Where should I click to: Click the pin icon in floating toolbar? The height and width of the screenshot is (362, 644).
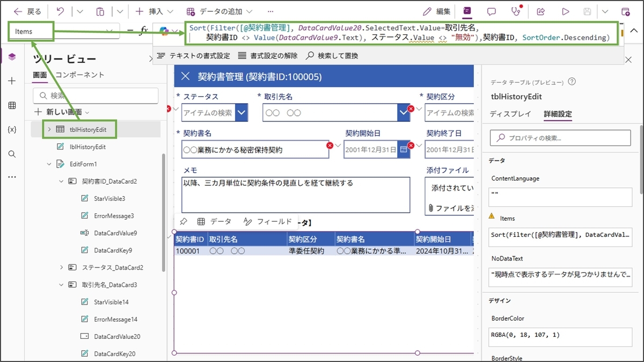(183, 221)
